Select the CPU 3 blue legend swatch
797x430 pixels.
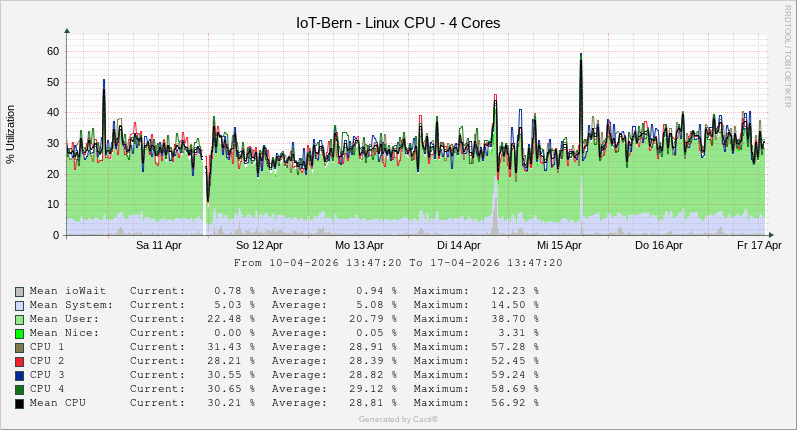20,375
